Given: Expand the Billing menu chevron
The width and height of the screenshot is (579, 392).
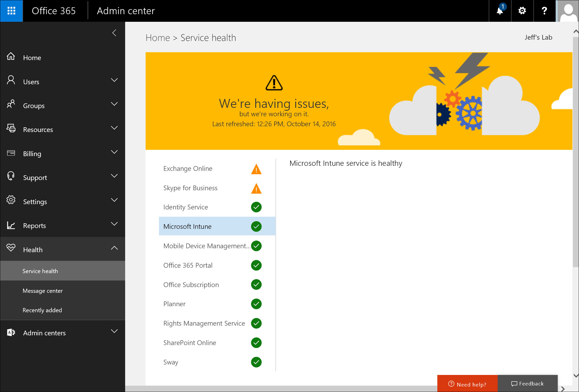Looking at the screenshot, I should pyautogui.click(x=114, y=152).
